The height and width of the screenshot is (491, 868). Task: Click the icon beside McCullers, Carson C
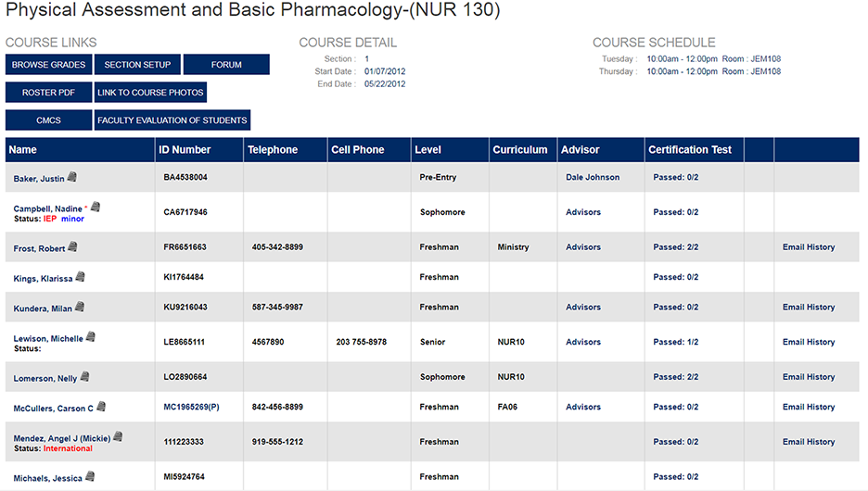[101, 407]
